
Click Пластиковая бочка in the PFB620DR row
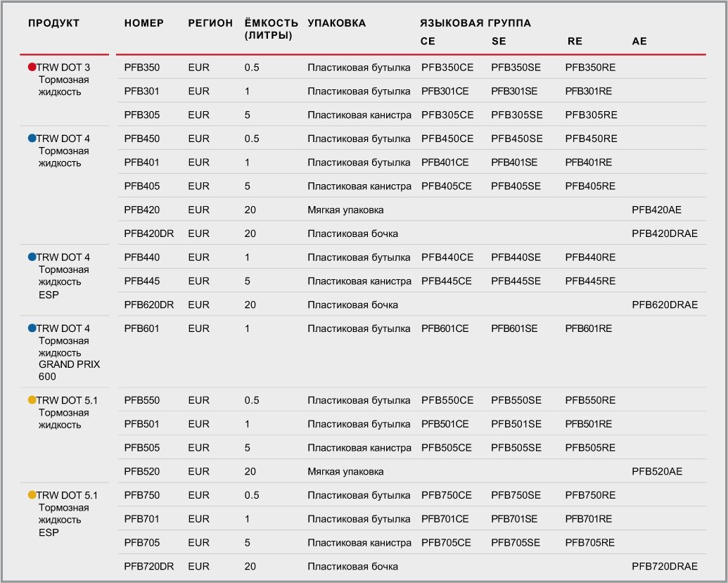pos(352,305)
